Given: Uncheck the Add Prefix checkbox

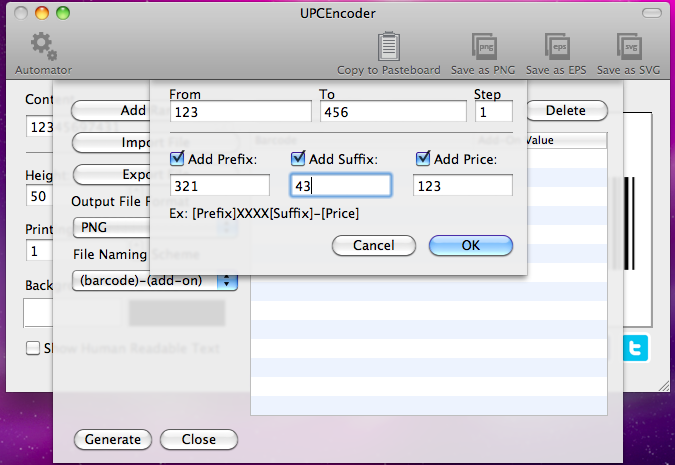Looking at the screenshot, I should (x=177, y=158).
